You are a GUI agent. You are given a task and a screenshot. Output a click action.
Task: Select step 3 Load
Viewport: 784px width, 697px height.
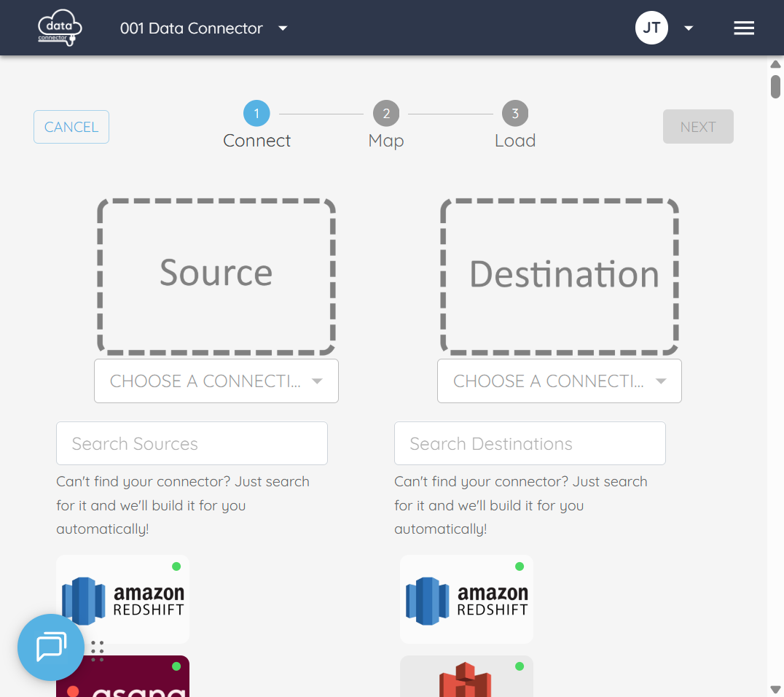click(515, 125)
